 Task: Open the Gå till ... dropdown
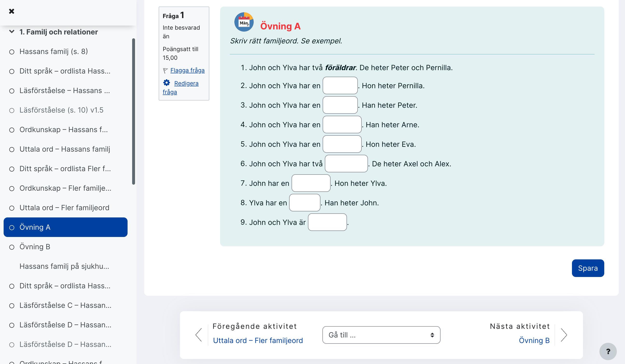pyautogui.click(x=381, y=335)
